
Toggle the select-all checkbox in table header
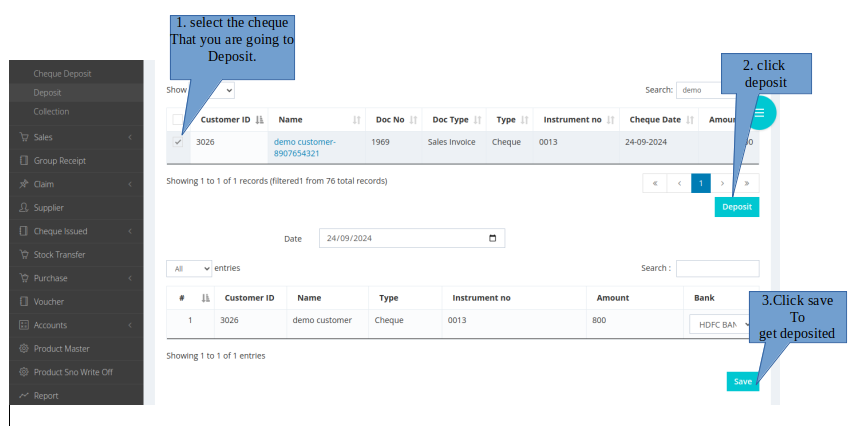(178, 120)
